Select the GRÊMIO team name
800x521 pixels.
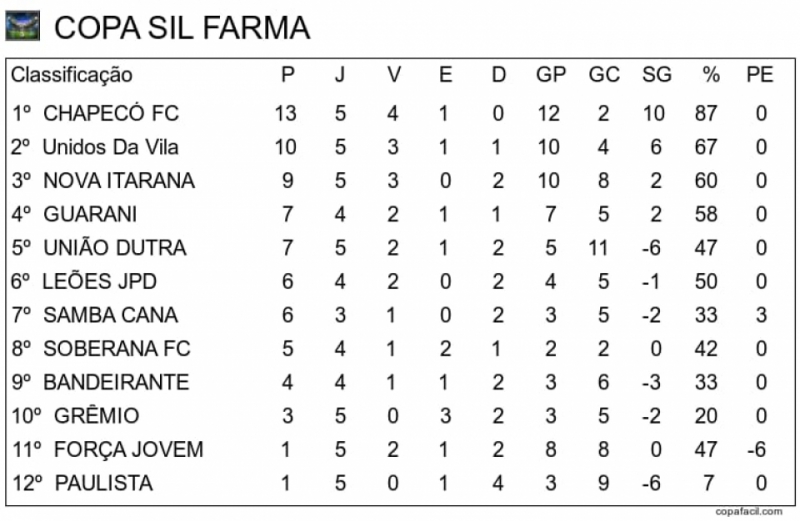point(96,416)
